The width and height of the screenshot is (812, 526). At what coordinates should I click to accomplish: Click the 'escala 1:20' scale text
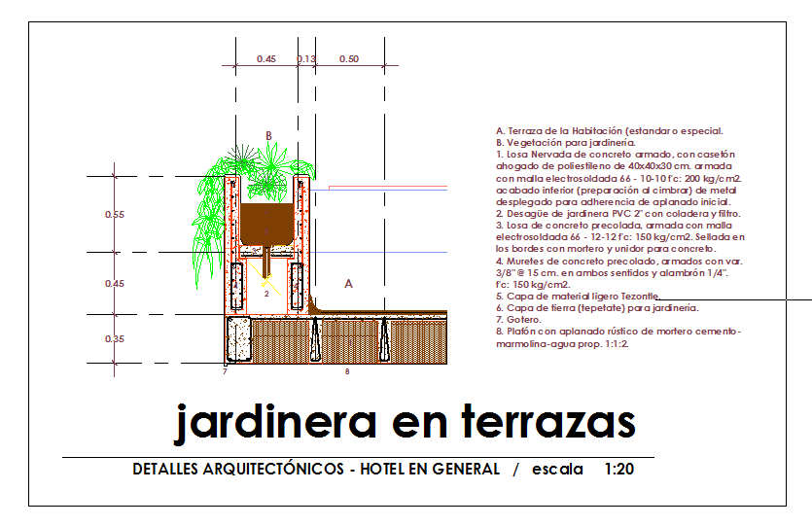[583, 469]
